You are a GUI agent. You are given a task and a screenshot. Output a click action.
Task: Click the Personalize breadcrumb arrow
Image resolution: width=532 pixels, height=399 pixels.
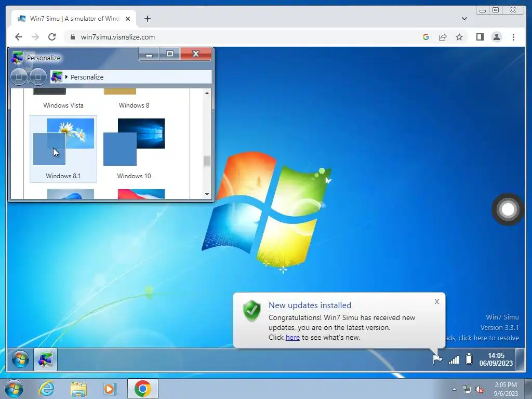pos(66,77)
